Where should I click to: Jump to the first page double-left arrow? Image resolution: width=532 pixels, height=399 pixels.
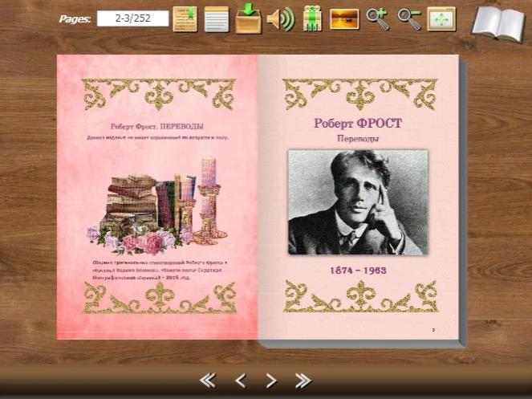pos(207,380)
